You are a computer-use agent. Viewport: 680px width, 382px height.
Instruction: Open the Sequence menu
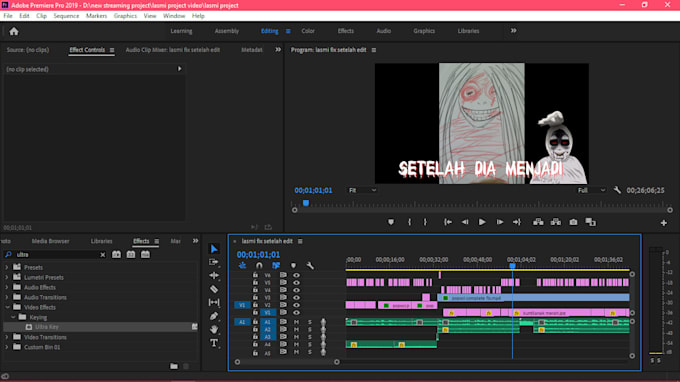(66, 16)
